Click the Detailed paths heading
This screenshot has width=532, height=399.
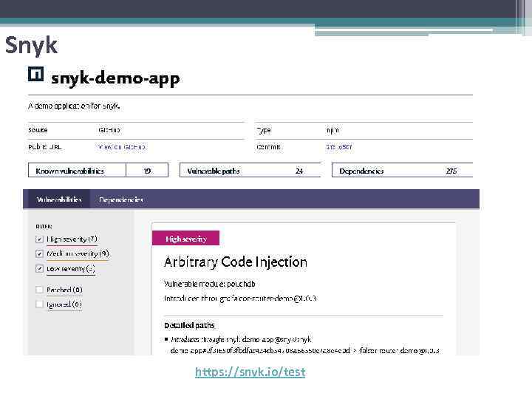click(x=189, y=325)
